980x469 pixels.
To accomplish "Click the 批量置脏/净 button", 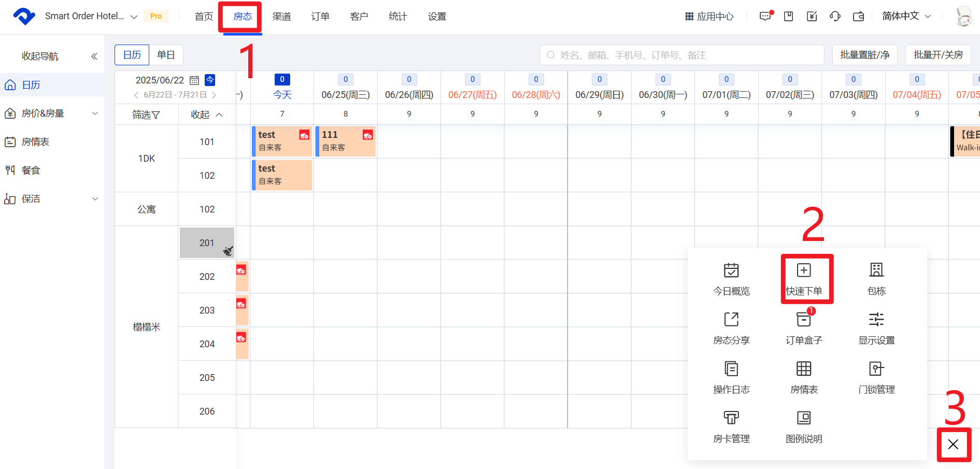I will (864, 55).
